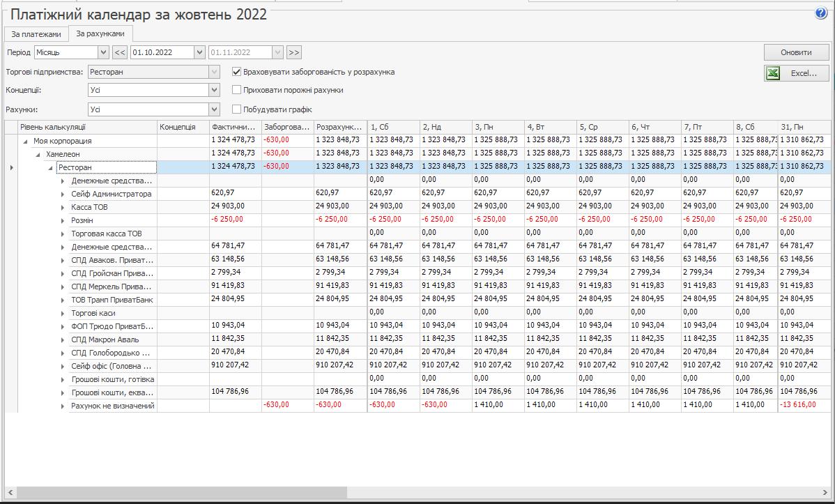The image size is (835, 504).
Task: Open the Концепції dropdown
Action: (x=214, y=90)
